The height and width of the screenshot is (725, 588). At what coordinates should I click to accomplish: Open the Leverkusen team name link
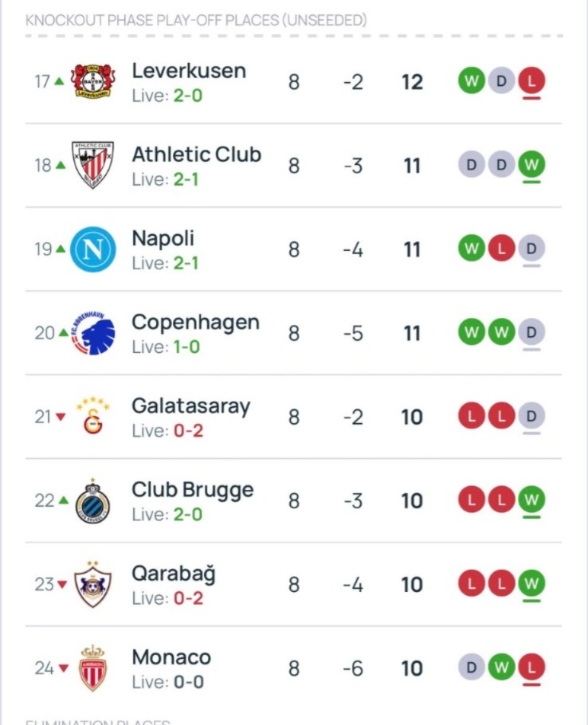click(x=189, y=70)
